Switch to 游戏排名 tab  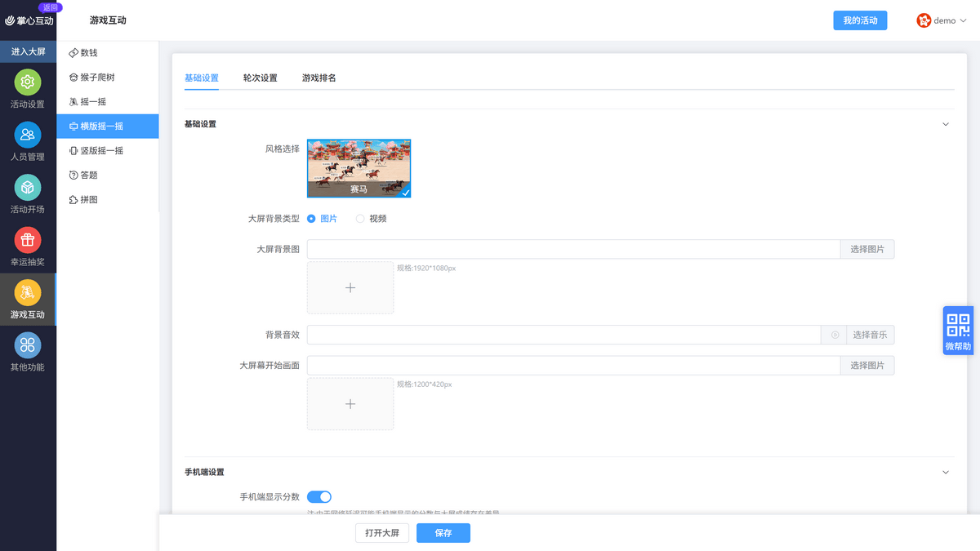[319, 78]
